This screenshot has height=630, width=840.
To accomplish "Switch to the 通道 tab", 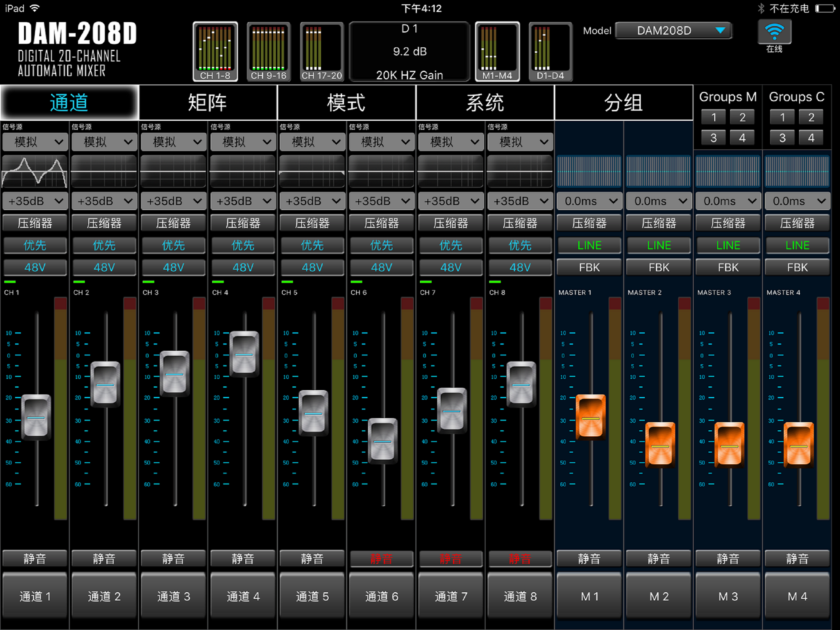I will pyautogui.click(x=69, y=103).
